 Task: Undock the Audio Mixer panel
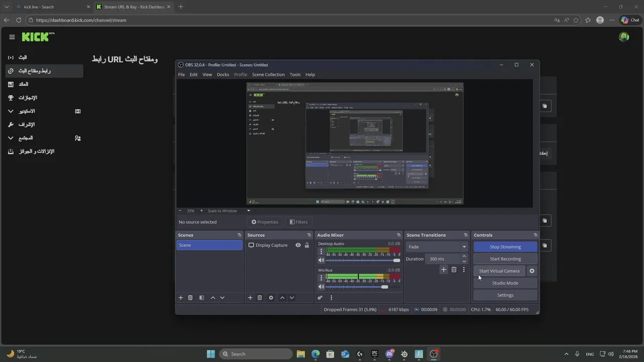398,235
